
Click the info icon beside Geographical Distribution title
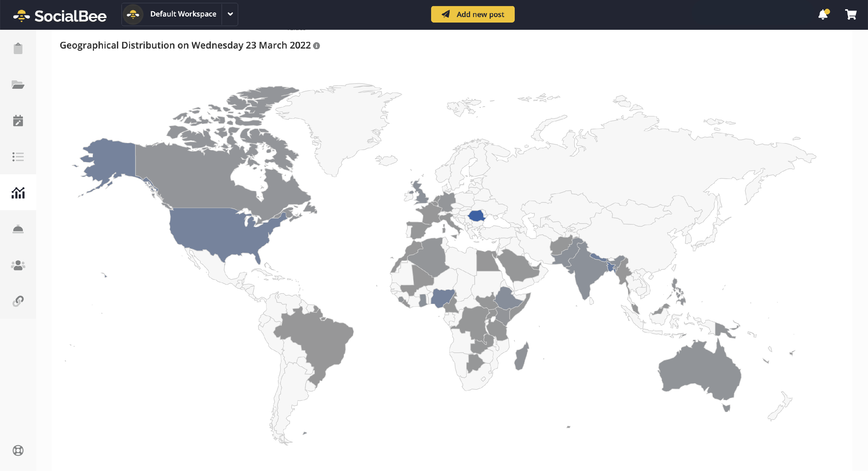[x=317, y=46]
